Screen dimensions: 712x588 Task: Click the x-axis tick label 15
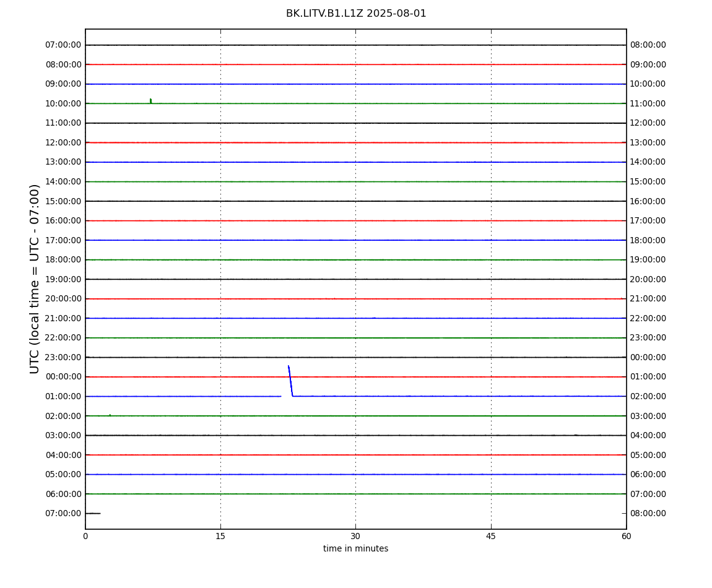point(220,536)
